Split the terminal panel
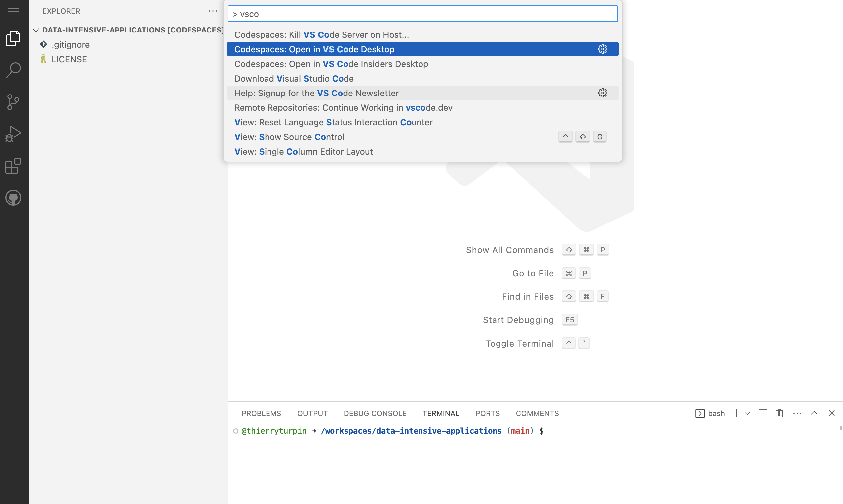843x504 pixels. click(x=763, y=413)
